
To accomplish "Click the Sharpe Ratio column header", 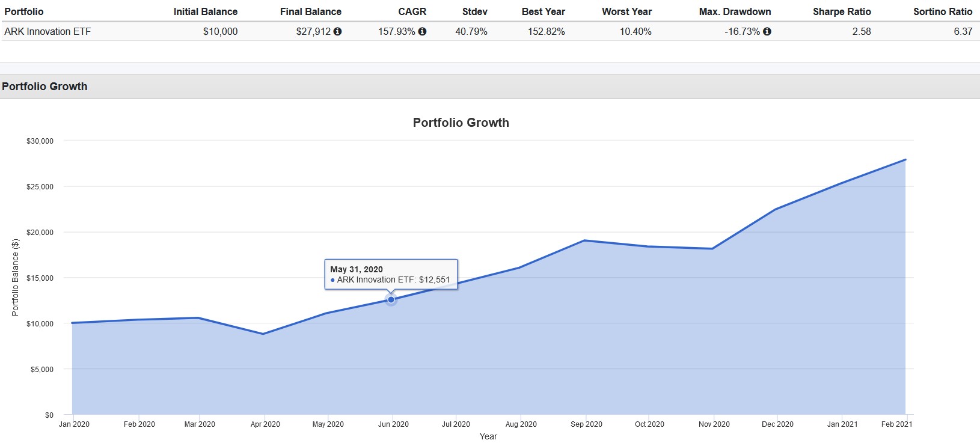I will [842, 11].
